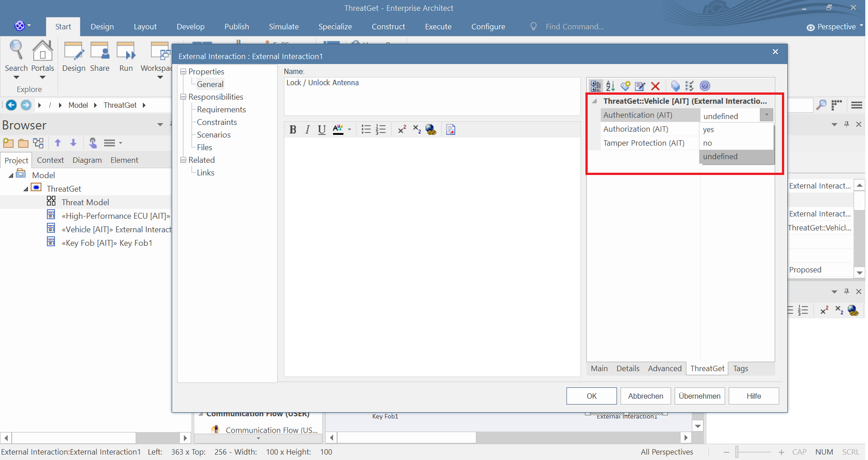Open the Authentication (AIT) value dropdown arrow

(x=766, y=115)
